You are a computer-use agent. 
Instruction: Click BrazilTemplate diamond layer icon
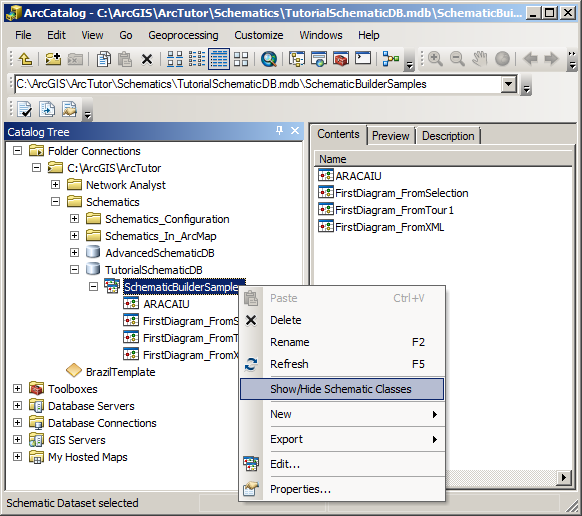tap(73, 371)
